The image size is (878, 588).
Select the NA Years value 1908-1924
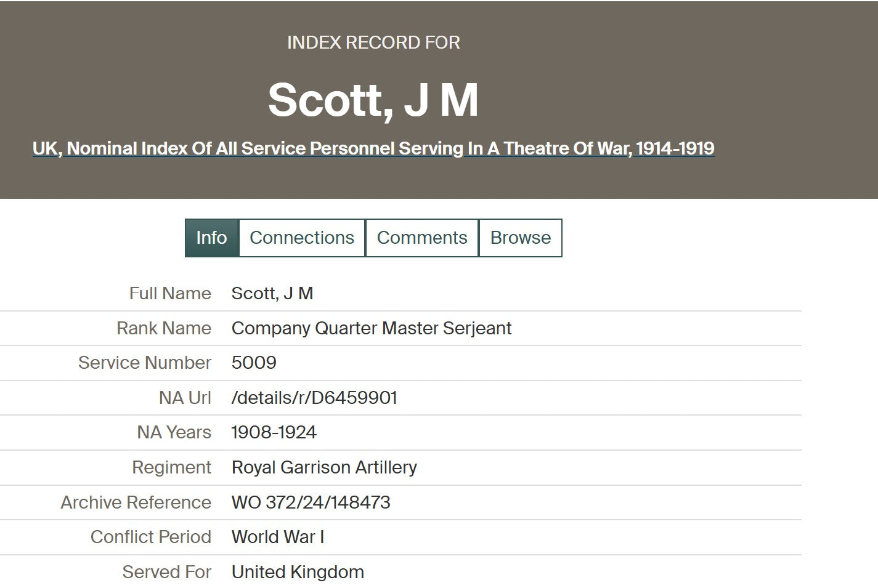click(274, 432)
